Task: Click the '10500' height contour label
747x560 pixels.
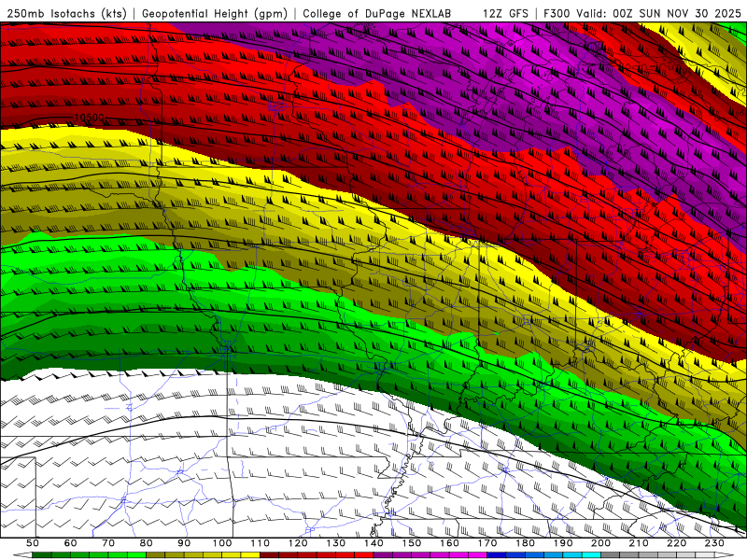Action: click(x=89, y=118)
